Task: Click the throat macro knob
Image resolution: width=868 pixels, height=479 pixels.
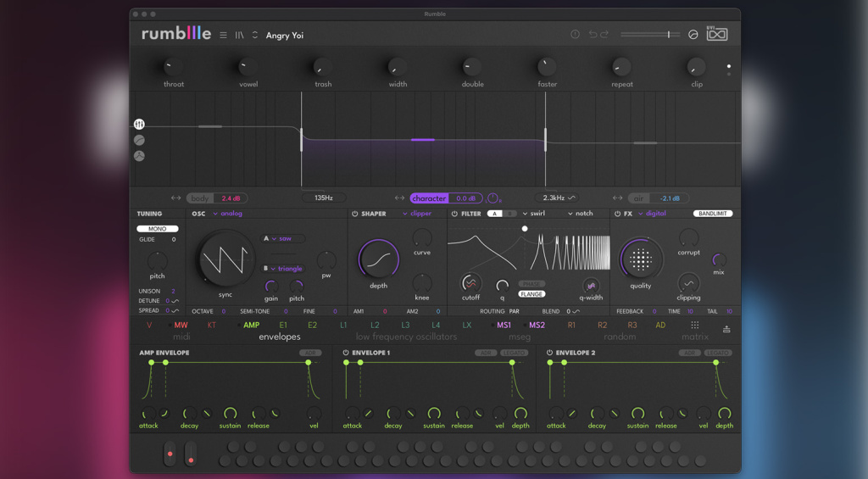Action: click(x=173, y=66)
